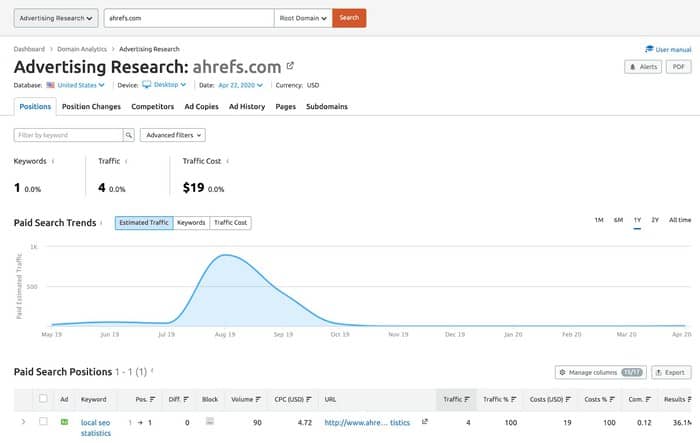
Task: Click the domain search field with ahrefs.com
Action: pos(189,18)
